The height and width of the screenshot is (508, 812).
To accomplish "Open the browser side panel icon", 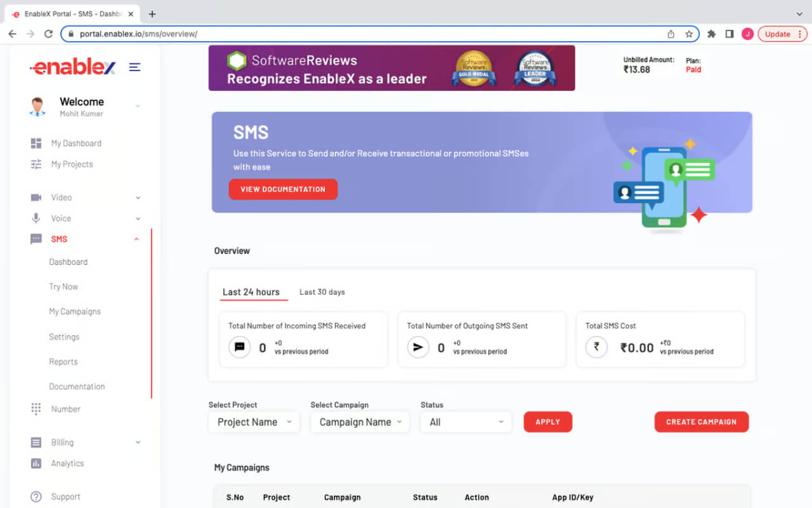I will click(730, 34).
